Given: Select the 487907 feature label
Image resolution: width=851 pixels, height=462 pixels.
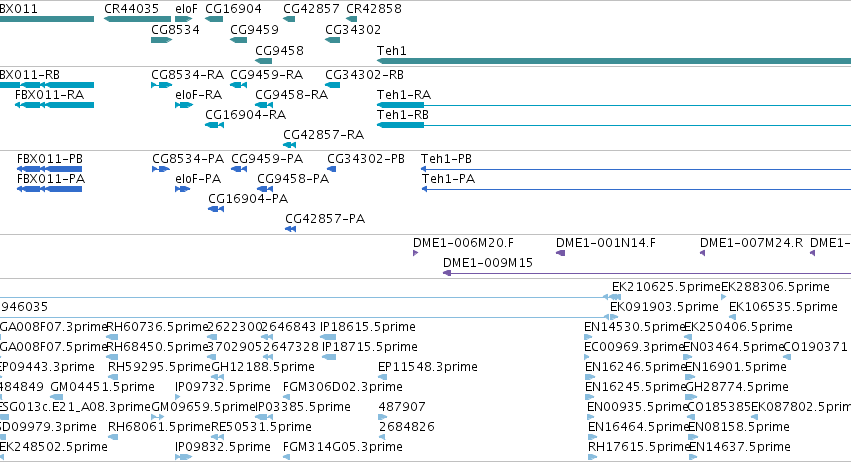Looking at the screenshot, I should pos(402,407).
